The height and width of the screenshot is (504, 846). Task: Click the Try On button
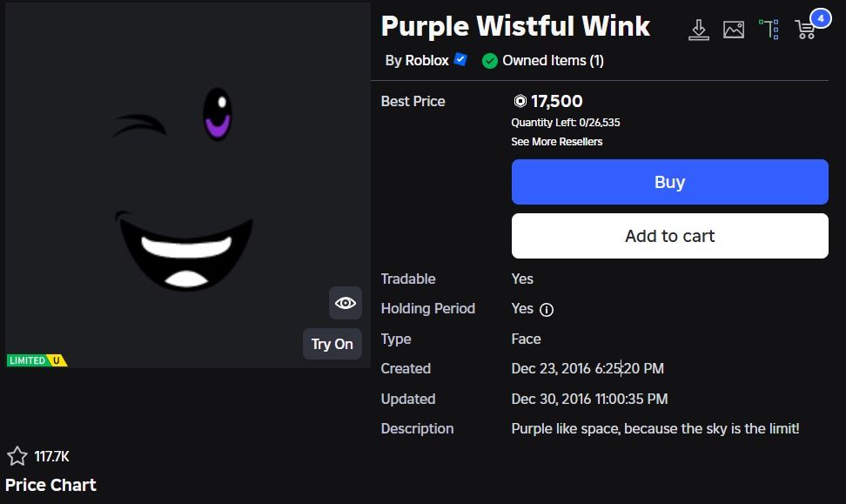332,344
